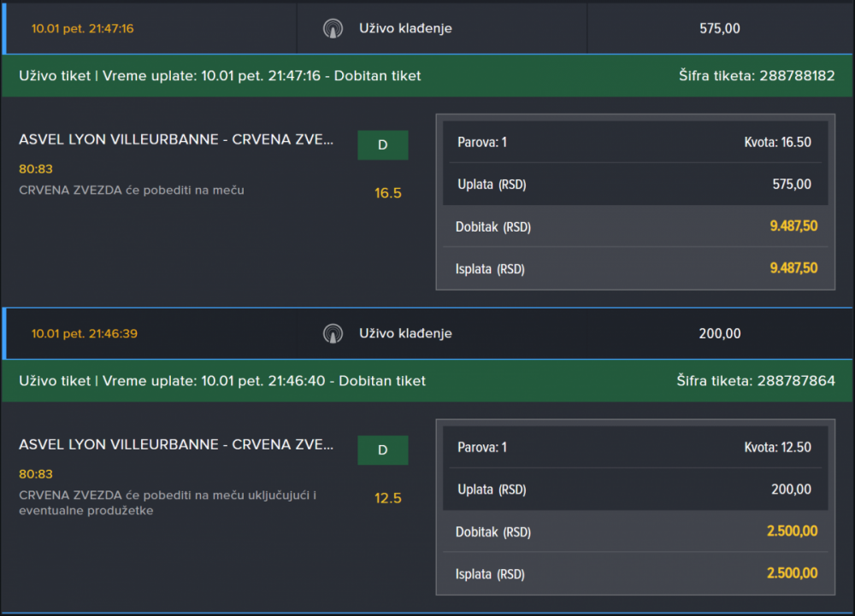Select the odds value 12.5 on second ticket
The width and height of the screenshot is (855, 616).
click(387, 498)
